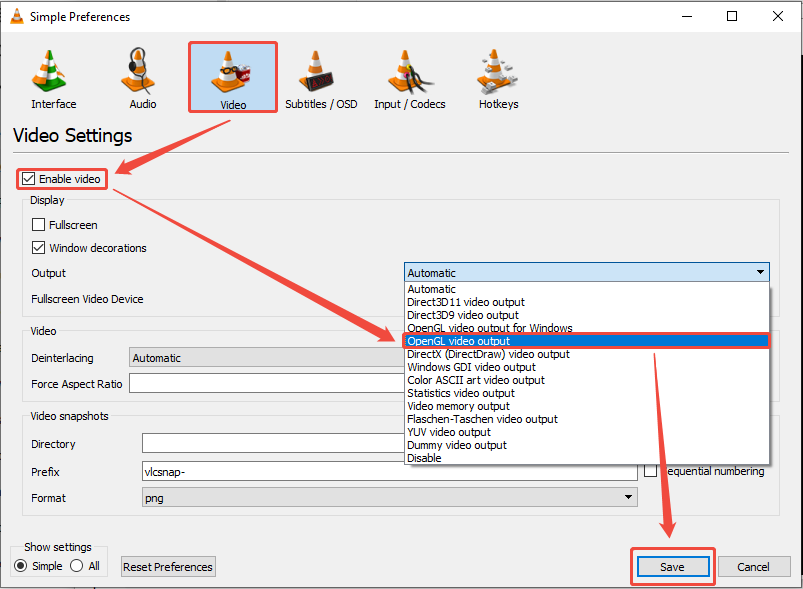Viewport: 803px width, 589px height.
Task: Open the snapshot Format png dropdown
Action: point(390,497)
